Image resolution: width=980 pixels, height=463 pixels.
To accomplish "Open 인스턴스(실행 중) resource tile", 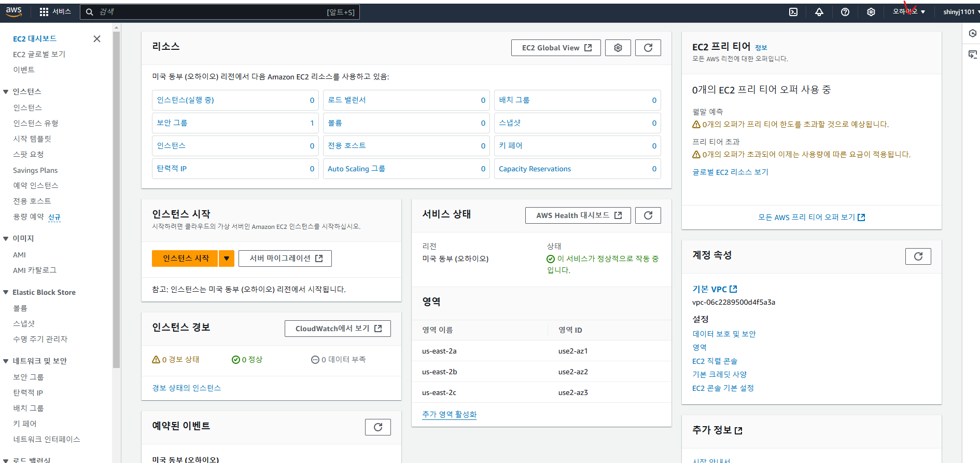I will click(x=235, y=100).
